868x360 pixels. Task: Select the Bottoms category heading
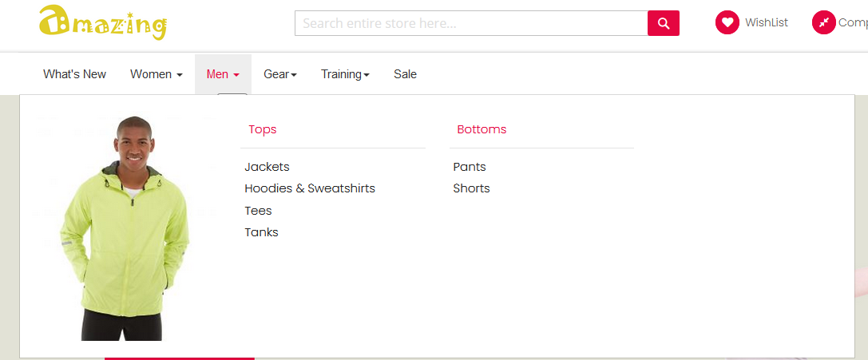point(482,129)
